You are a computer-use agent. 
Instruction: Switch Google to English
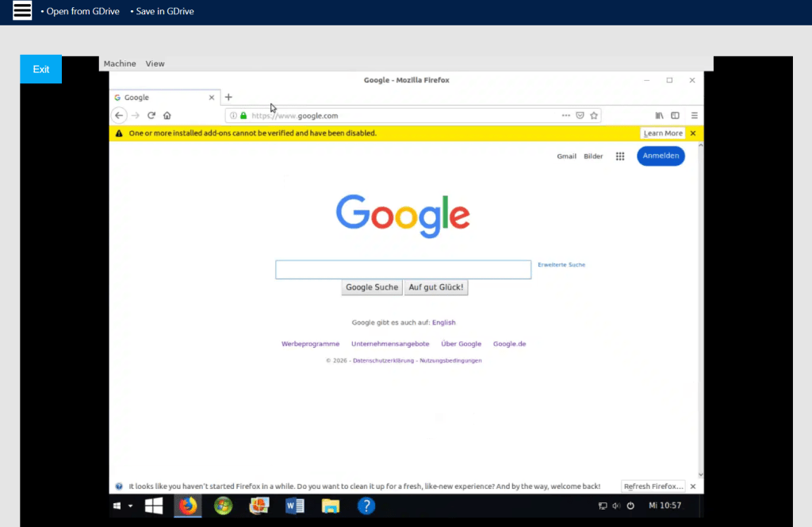tap(444, 322)
